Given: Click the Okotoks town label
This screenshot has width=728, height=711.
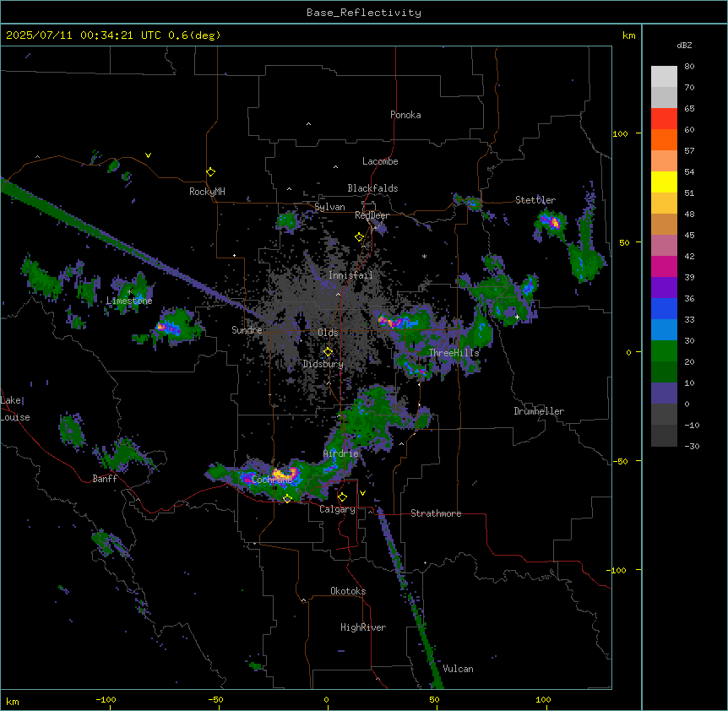Looking at the screenshot, I should [348, 591].
